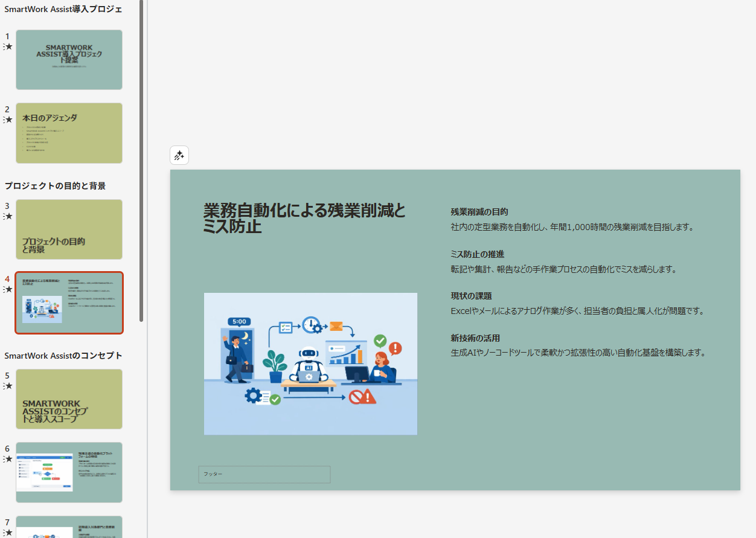Click the transition star icon for slide 3
The width and height of the screenshot is (756, 538).
coord(8,216)
